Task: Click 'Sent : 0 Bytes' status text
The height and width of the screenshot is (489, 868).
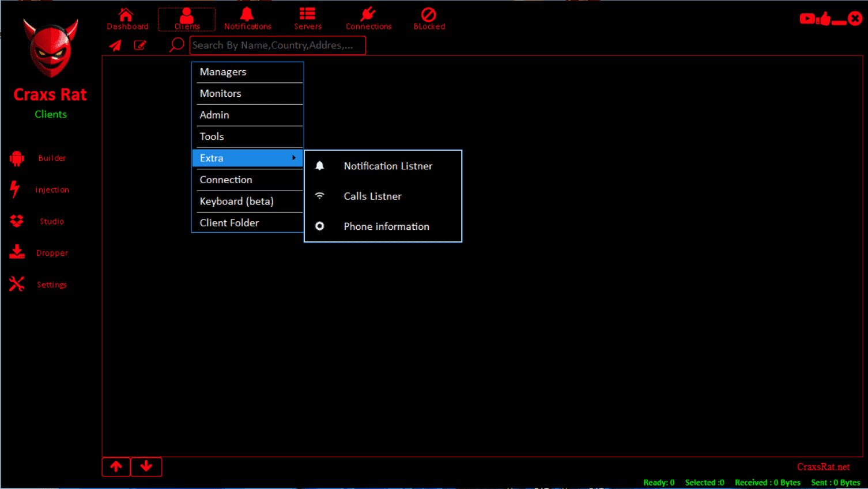Action: [x=836, y=483]
